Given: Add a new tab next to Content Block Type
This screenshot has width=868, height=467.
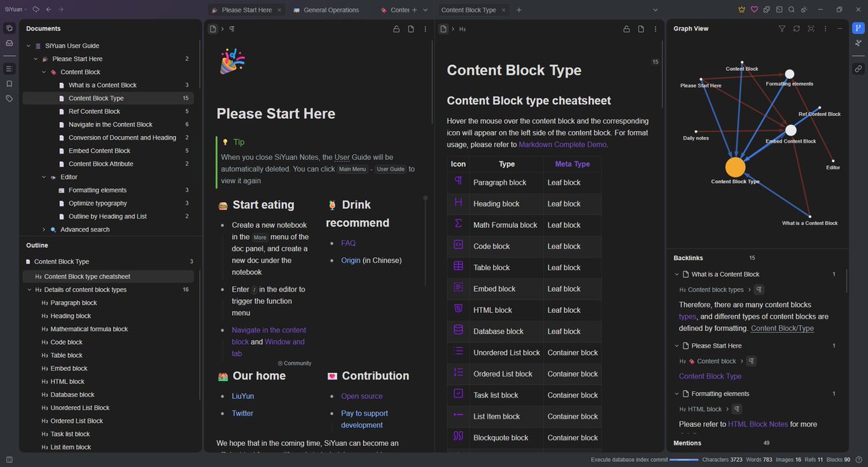Looking at the screenshot, I should pyautogui.click(x=519, y=10).
